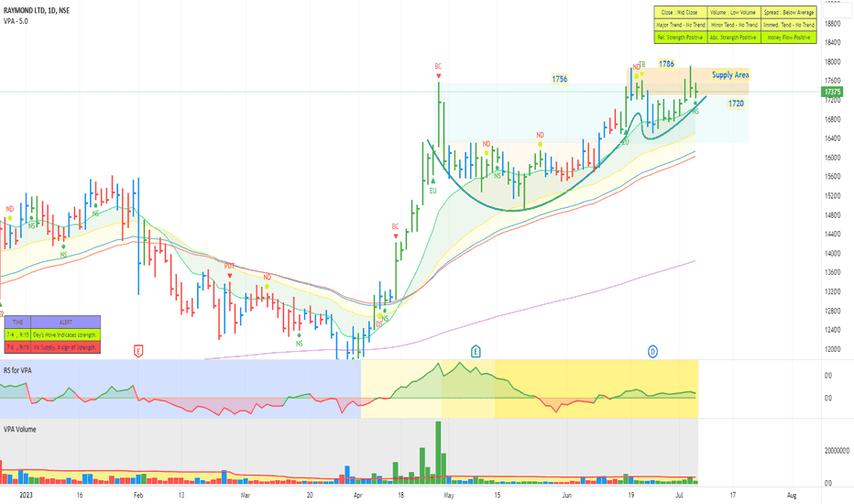854x504 pixels.
Task: Click the green EU up-arrow signal near late April
Action: tap(433, 181)
